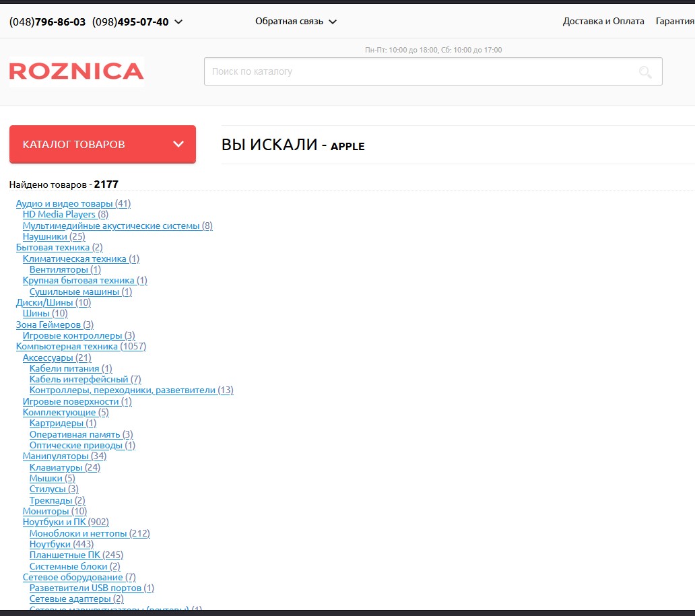Open the Ноутбуки (443) subcategory
This screenshot has width=695, height=616.
[x=61, y=544]
